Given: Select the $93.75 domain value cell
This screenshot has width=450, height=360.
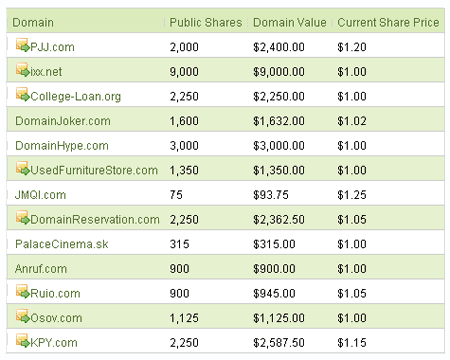Looking at the screenshot, I should point(271,195).
